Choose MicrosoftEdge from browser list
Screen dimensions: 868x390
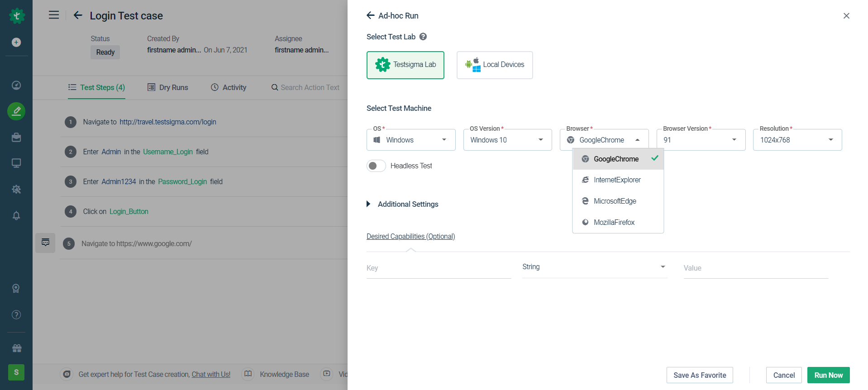click(615, 201)
